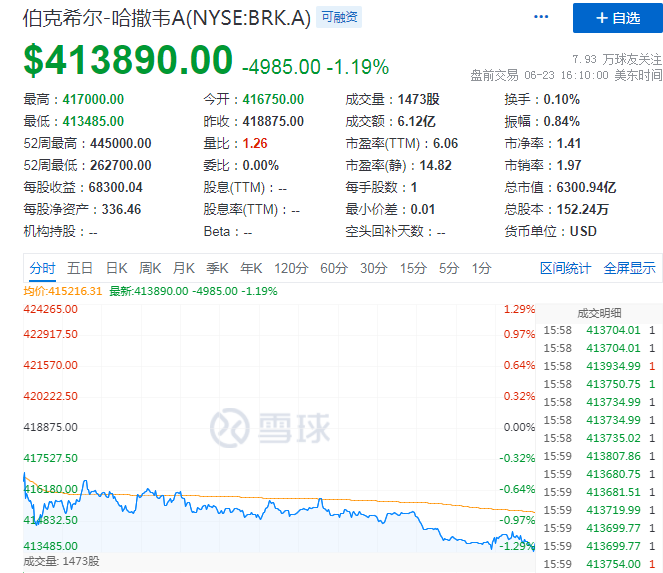Click the 均价:415216.31 label above chart
Viewport: 663px width, 573px height.
pyautogui.click(x=63, y=291)
